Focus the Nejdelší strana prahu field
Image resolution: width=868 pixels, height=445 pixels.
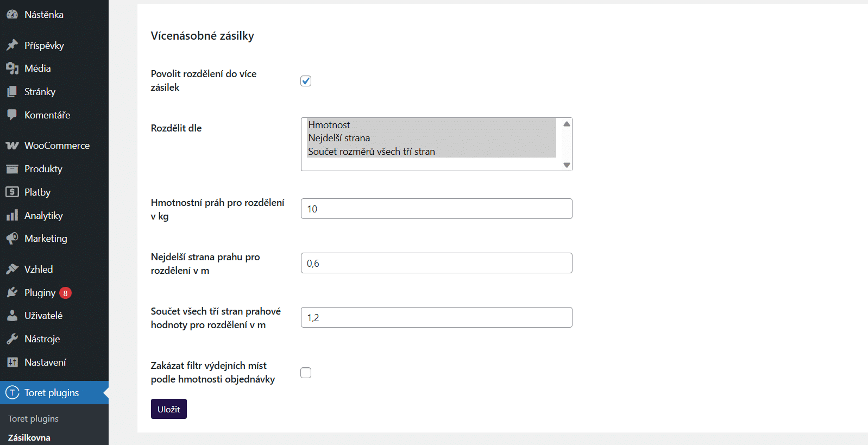[436, 263]
